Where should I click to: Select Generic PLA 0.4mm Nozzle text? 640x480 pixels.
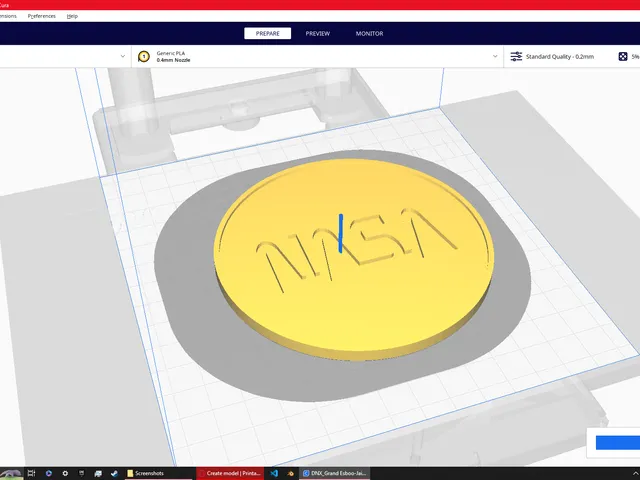click(173, 56)
